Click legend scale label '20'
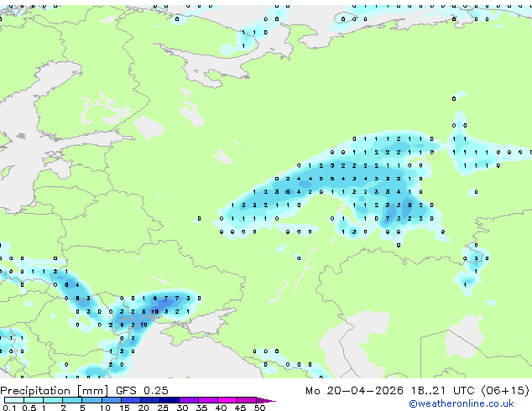 [143, 408]
